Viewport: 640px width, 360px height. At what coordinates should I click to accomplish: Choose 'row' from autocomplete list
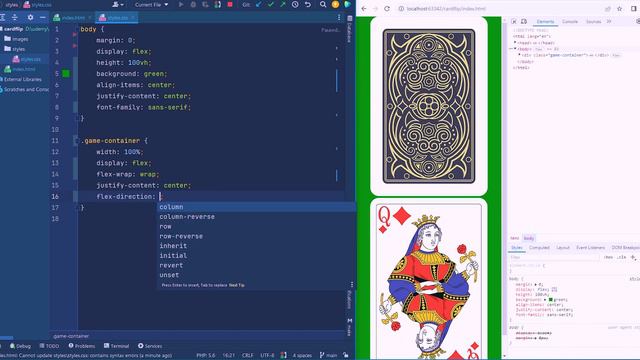pos(257,227)
